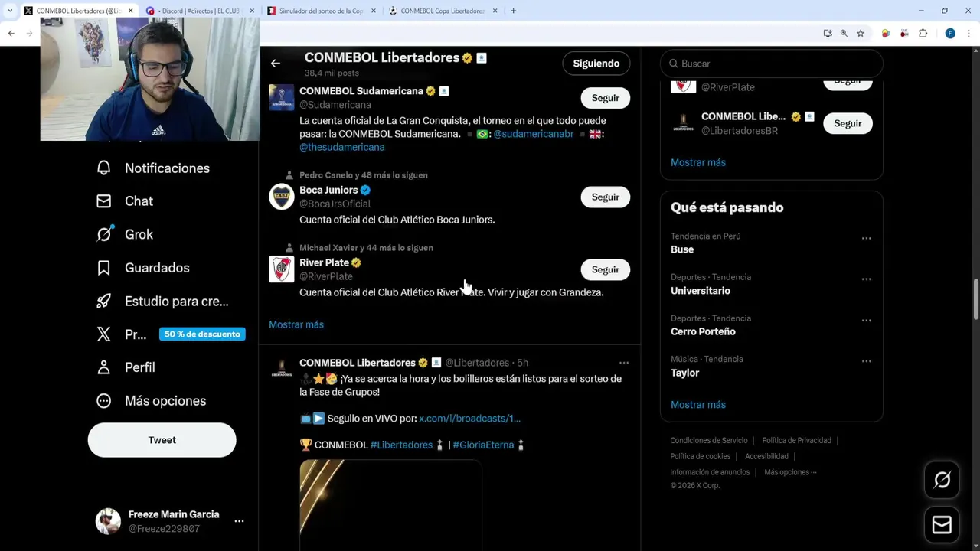Click the Boca Juniors avatar
The image size is (980, 551).
(x=282, y=197)
